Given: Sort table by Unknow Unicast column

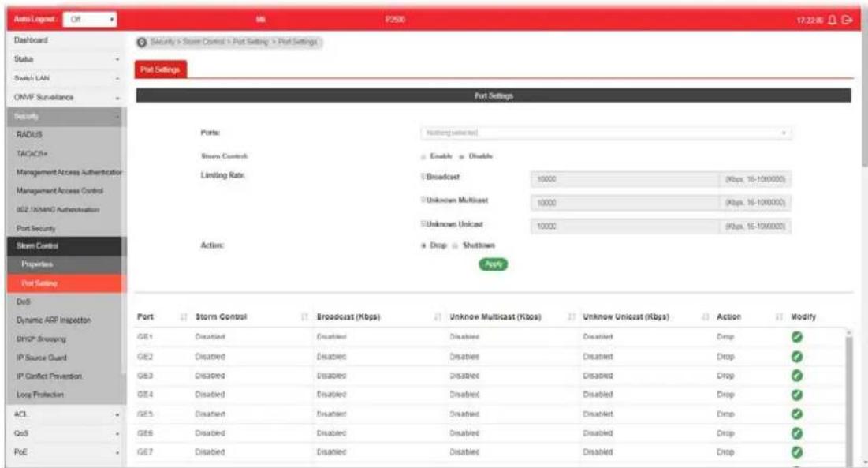Looking at the screenshot, I should tap(706, 316).
